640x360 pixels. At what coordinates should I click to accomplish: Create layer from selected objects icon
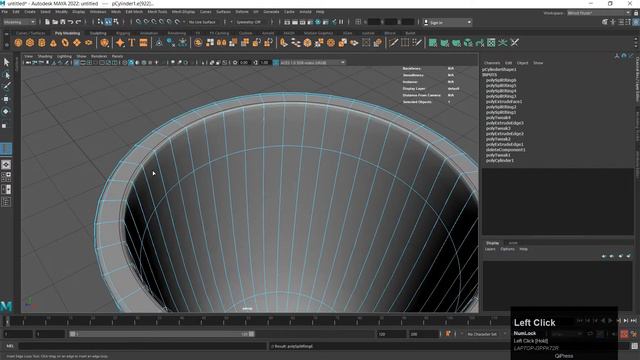629,256
